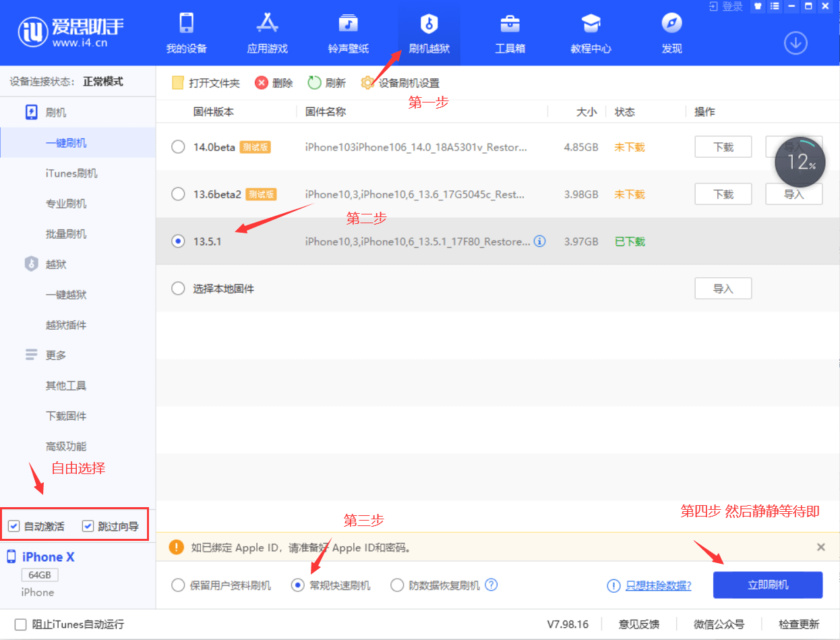Image resolution: width=840 pixels, height=640 pixels.
Task: Enable 阻止iTunes自动运行 checkbox
Action: coord(20,624)
